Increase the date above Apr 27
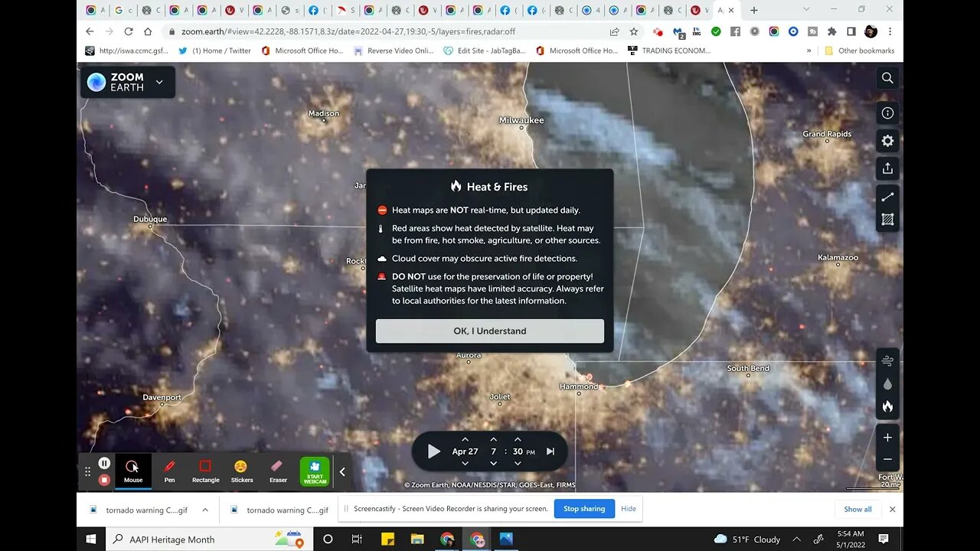 pyautogui.click(x=465, y=440)
